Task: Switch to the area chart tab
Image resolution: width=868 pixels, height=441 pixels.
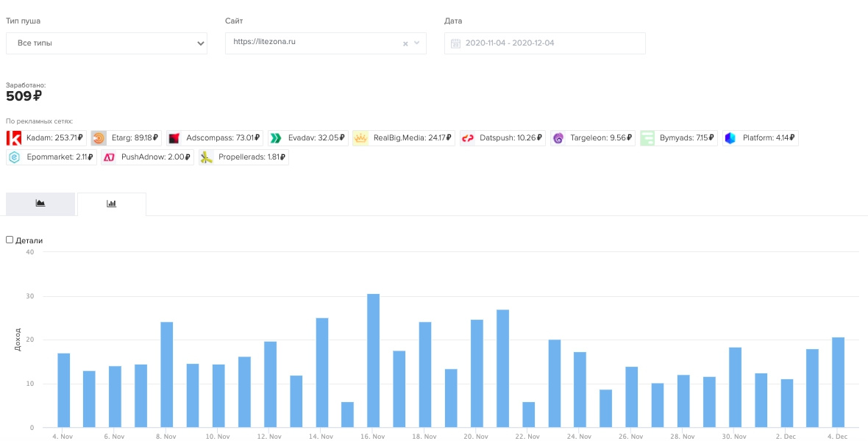Action: [x=40, y=204]
